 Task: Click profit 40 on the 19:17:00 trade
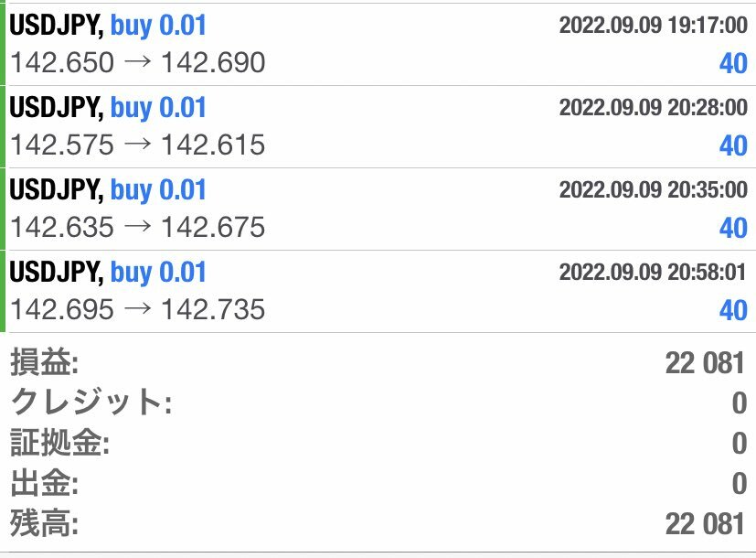[733, 63]
